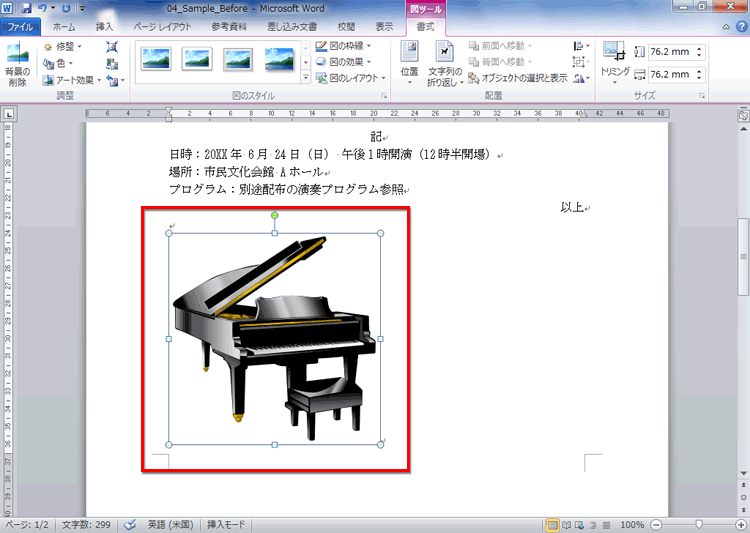Click the green rotation handle above piano

tap(275, 215)
